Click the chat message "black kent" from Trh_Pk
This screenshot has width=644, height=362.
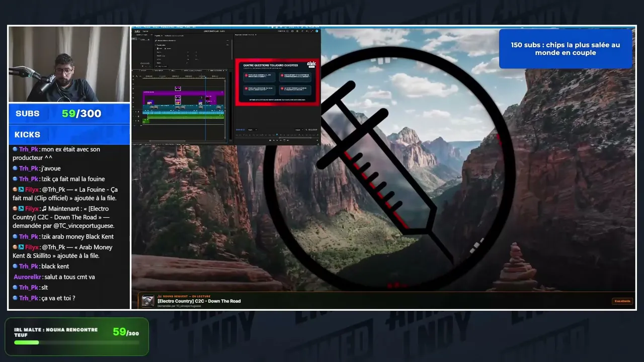tap(55, 266)
